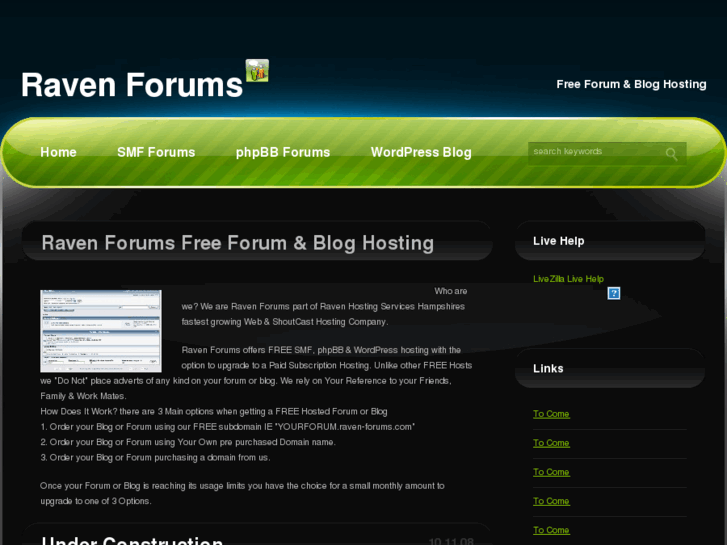Open the phpBB Forums menu item
This screenshot has height=545, width=727.
283,152
